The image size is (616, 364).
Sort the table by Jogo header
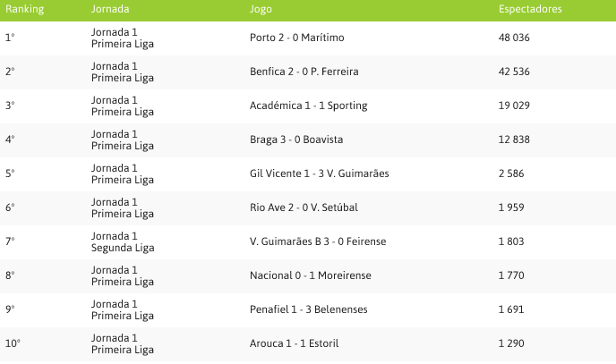pyautogui.click(x=261, y=9)
